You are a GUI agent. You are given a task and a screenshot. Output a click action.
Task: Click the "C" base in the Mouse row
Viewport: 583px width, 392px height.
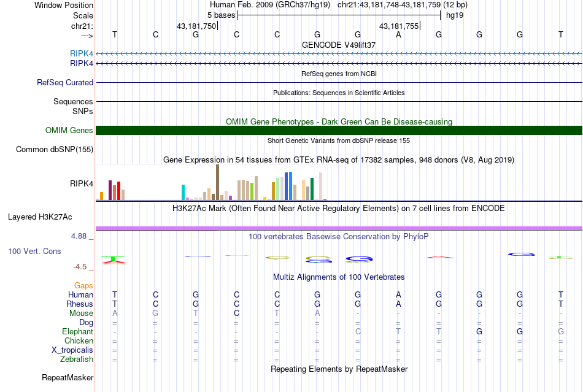(x=236, y=313)
